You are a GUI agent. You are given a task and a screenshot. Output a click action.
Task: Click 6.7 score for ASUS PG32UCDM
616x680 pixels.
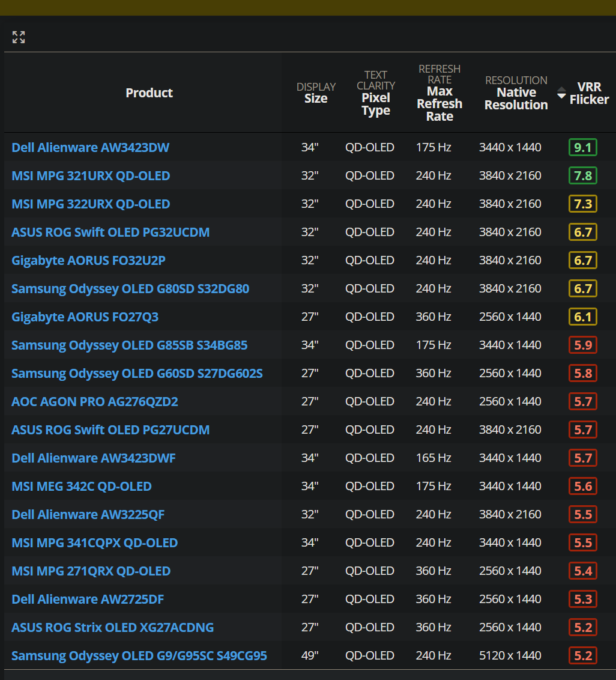point(582,232)
